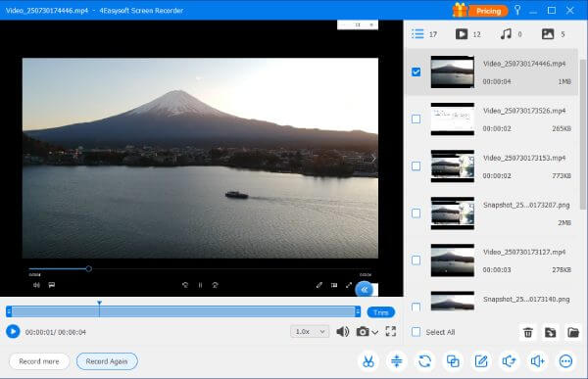Open the advanced trimmer scissors tool
Screen dimensions: 588x379
[x=368, y=361]
